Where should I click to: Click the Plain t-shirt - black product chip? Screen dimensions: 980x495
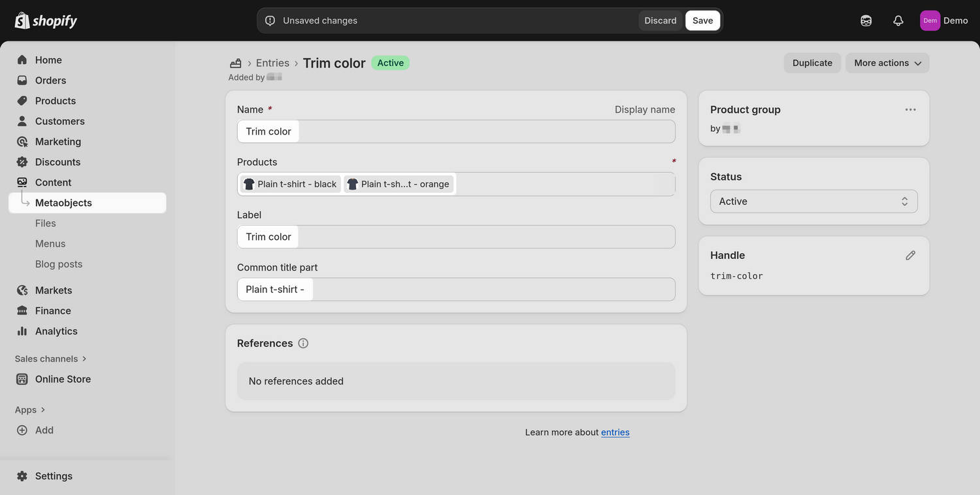289,184
